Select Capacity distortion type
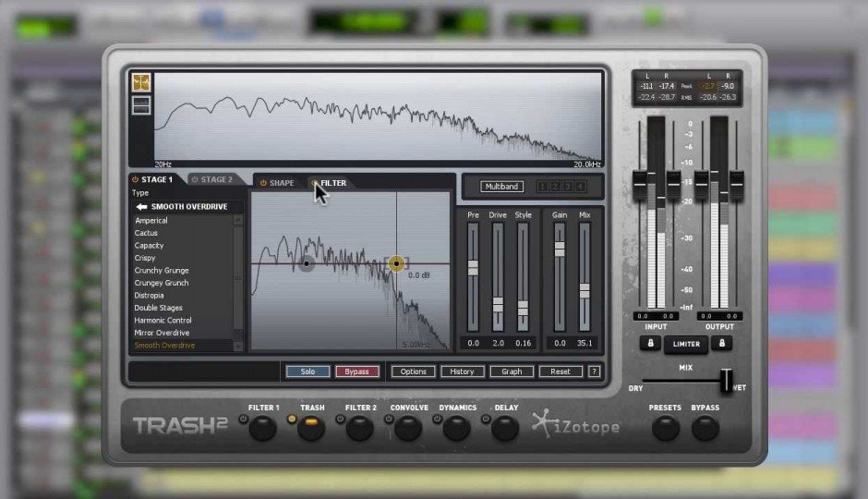Screen dimensions: 868x499 tap(149, 246)
